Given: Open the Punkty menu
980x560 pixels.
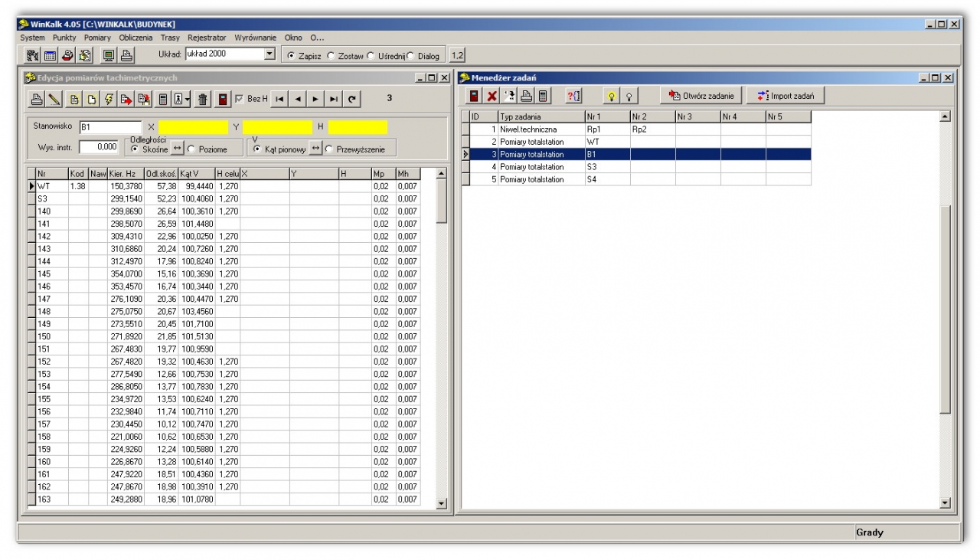Looking at the screenshot, I should 66,38.
